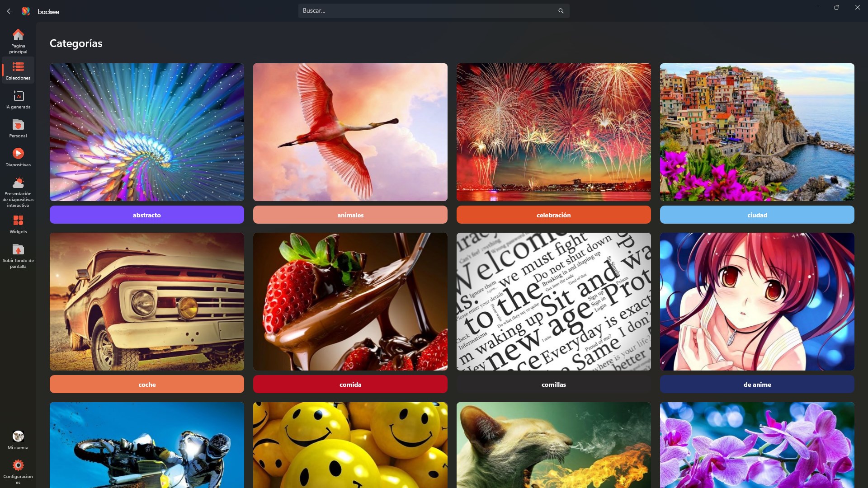Open Mi cuenta profile avatar

[x=18, y=436]
